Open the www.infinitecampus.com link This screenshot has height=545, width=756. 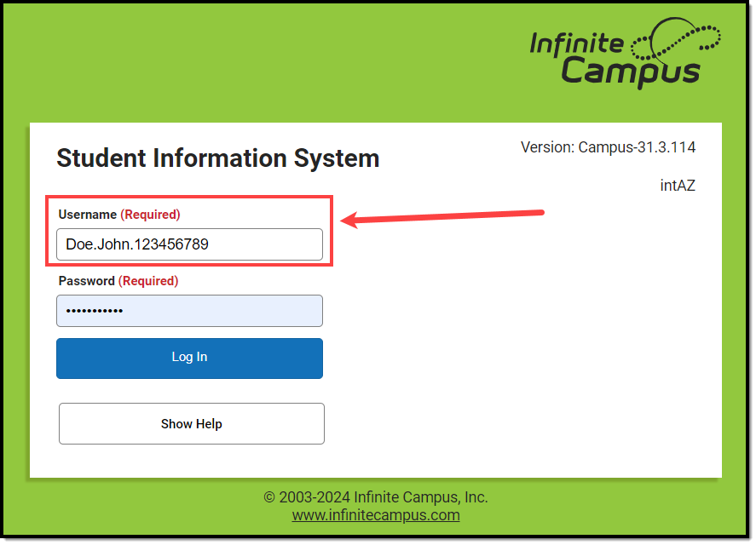tap(376, 515)
